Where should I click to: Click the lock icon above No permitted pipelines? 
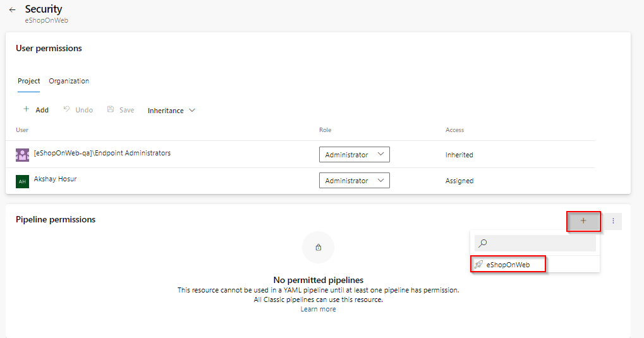pyautogui.click(x=319, y=247)
